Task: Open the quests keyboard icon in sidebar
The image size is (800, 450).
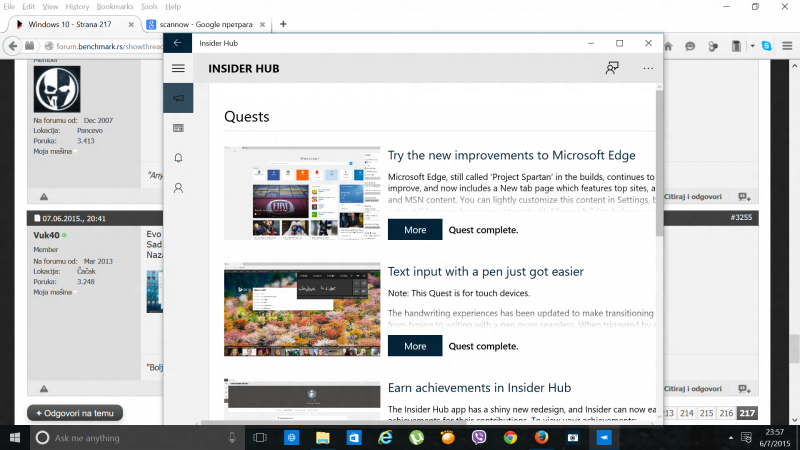Action: 178,128
